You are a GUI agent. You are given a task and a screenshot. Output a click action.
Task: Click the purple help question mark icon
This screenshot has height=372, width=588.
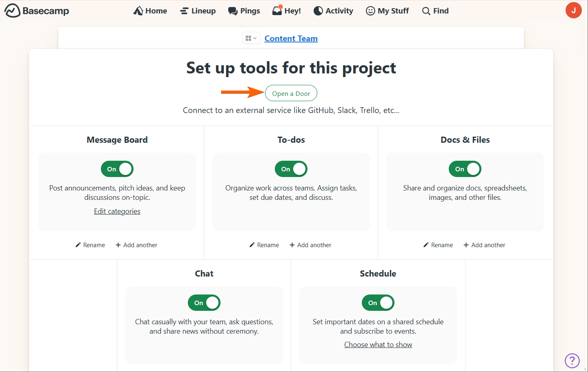pos(572,361)
